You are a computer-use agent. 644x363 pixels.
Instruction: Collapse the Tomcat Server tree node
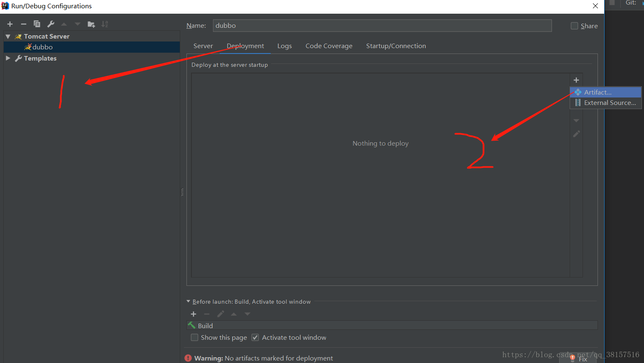[x=7, y=36]
